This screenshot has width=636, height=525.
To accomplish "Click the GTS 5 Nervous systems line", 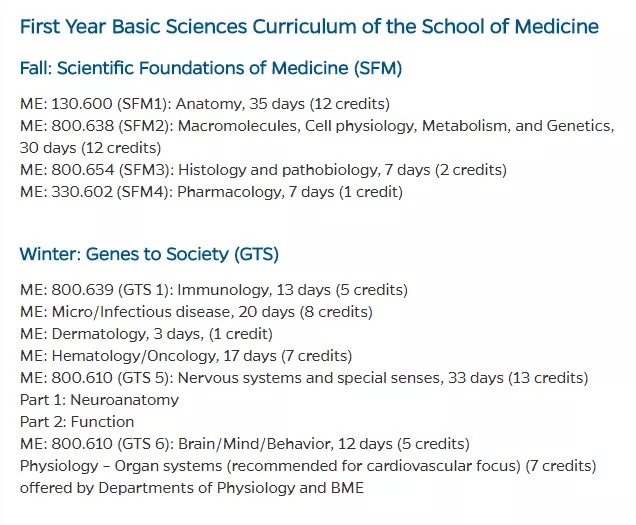I will coord(303,378).
